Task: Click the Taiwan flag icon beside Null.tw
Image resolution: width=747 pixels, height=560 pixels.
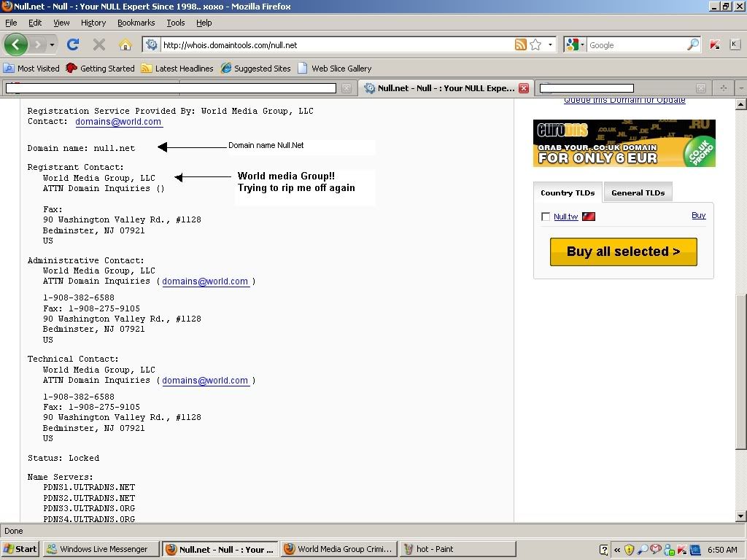Action: 589,217
